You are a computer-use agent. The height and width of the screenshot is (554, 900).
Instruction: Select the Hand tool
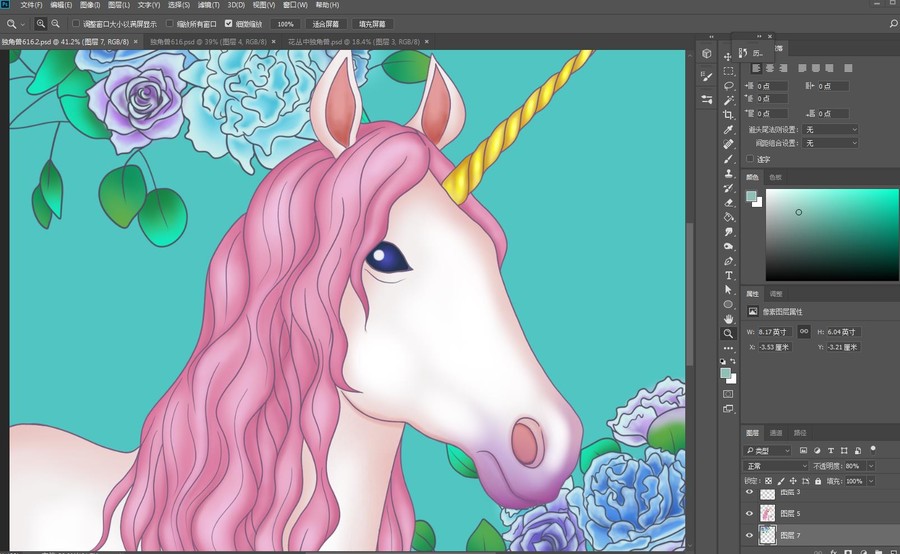tap(728, 319)
